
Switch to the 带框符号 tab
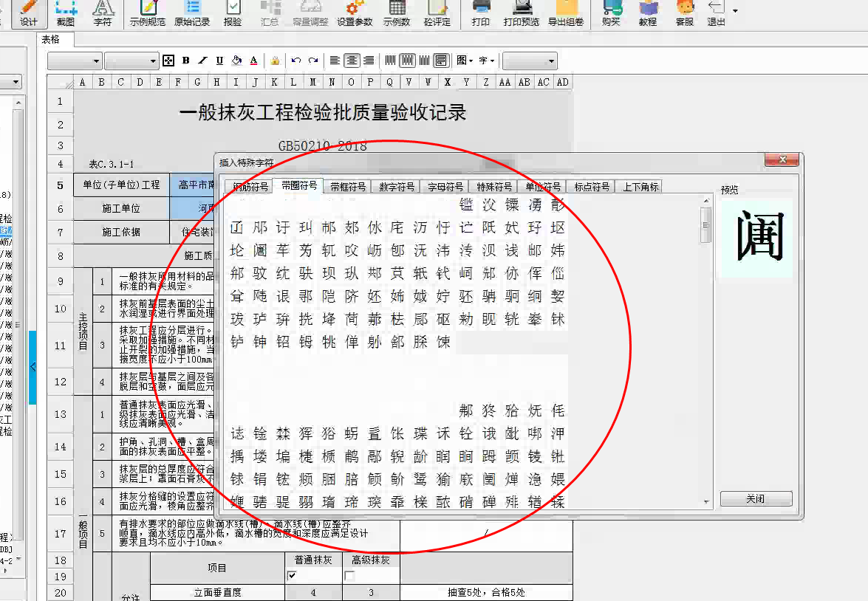[x=347, y=187]
